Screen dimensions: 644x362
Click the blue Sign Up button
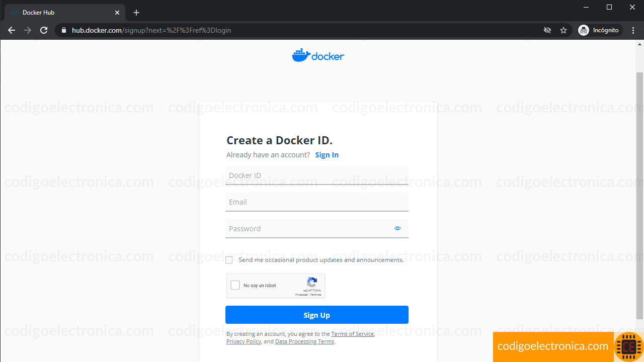point(317,315)
